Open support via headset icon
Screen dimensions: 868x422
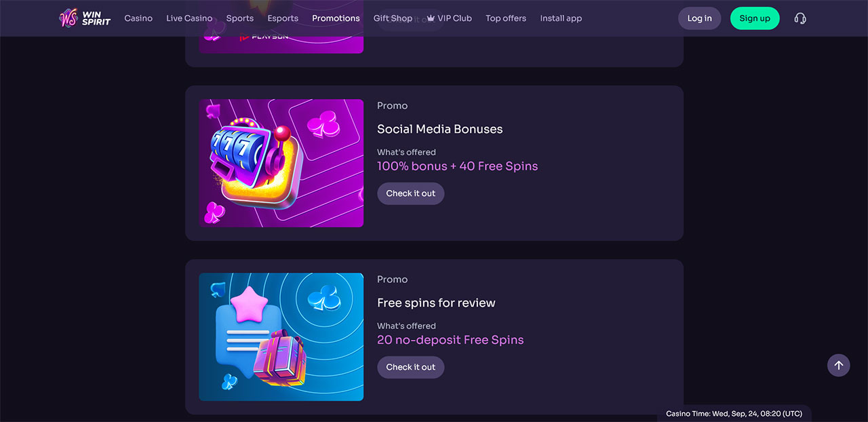(x=800, y=18)
